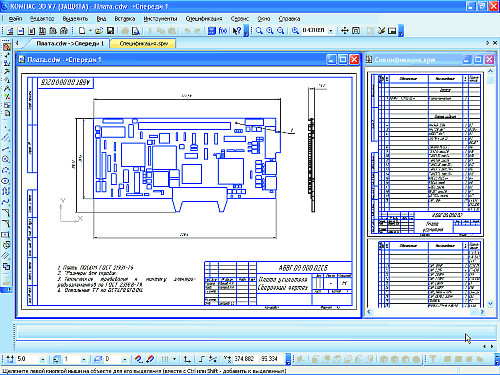Toggle snap settings magnet icon
This screenshot has width=500, height=375.
point(138,359)
